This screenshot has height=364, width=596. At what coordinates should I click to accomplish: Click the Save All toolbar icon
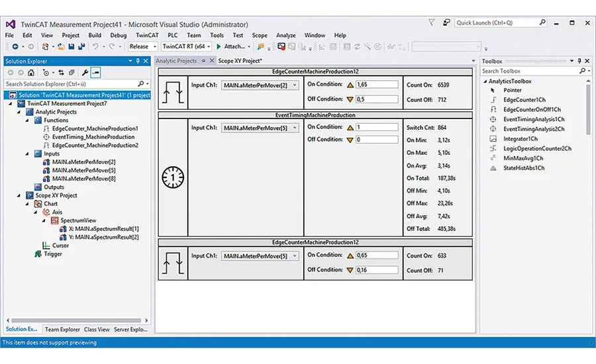[x=81, y=47]
